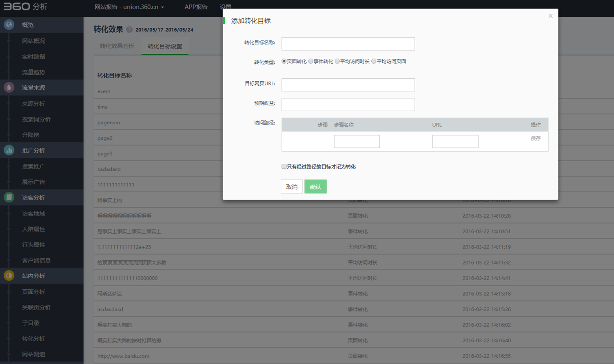Click the 360分析 logo

click(25, 7)
